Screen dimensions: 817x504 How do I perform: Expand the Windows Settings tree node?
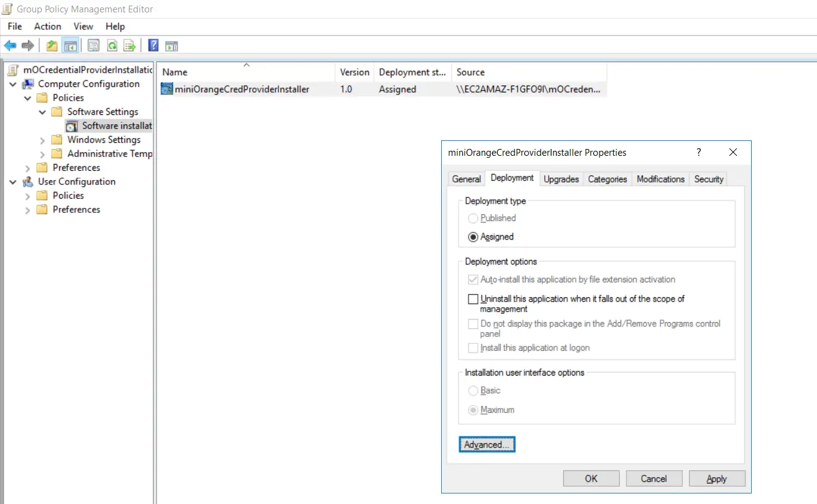[42, 140]
